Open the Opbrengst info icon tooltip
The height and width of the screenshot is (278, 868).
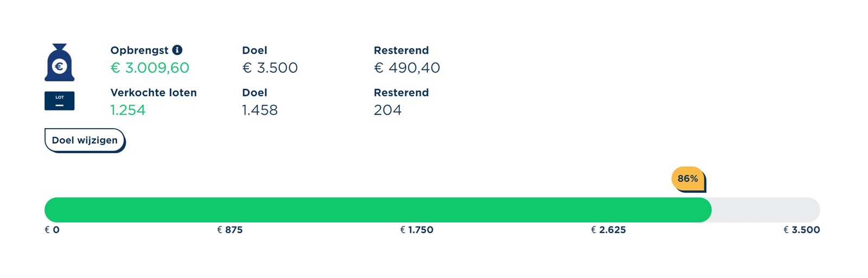[x=177, y=50]
